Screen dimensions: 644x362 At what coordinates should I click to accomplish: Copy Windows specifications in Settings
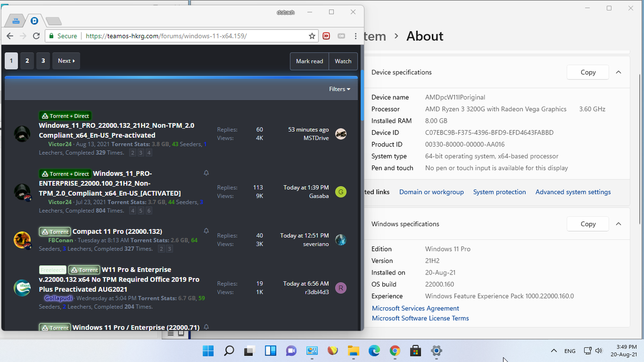588,224
